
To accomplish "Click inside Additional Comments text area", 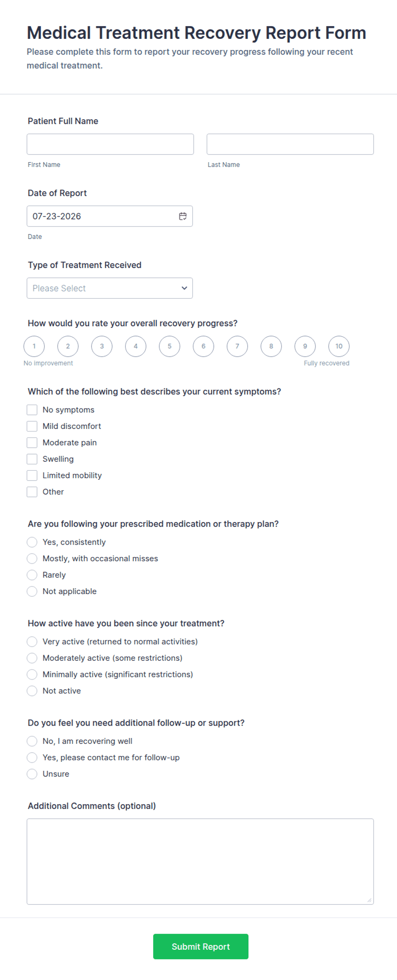I will (x=200, y=861).
